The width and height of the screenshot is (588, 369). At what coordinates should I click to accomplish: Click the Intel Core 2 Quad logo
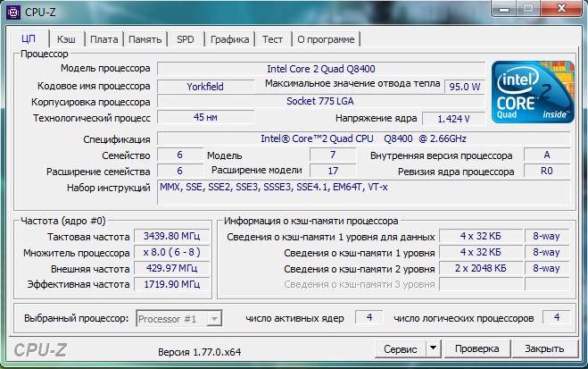[533, 92]
